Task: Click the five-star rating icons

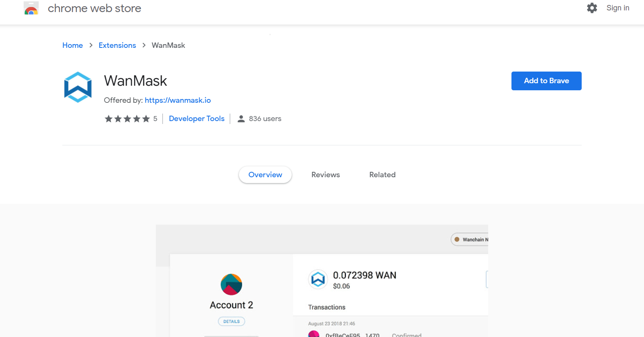Action: (127, 119)
